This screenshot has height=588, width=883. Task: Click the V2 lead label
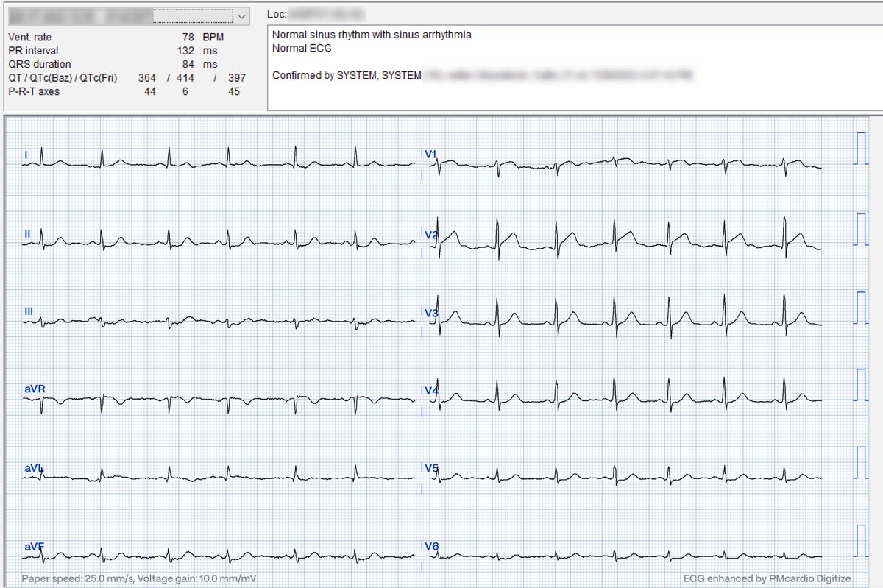point(431,235)
